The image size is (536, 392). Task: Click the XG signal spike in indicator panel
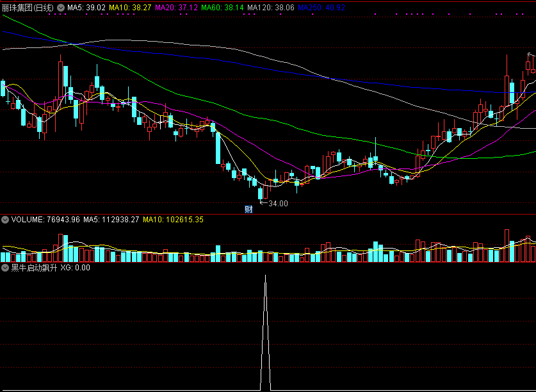point(265,333)
